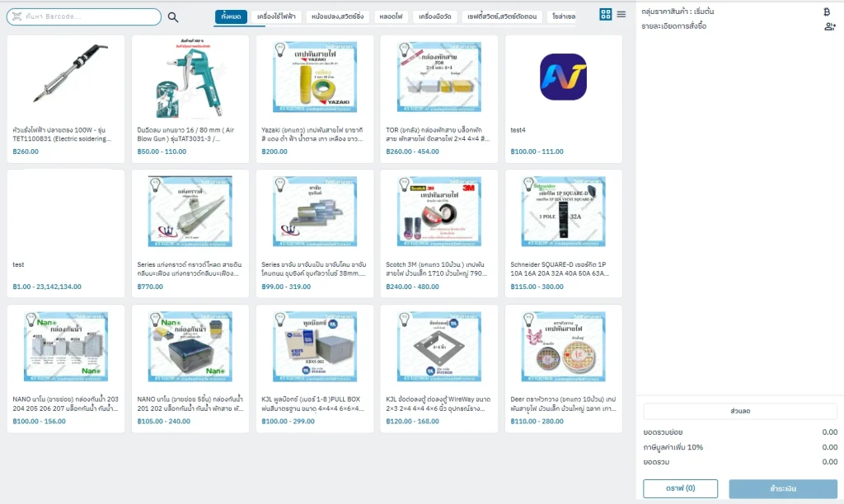The width and height of the screenshot is (844, 504).
Task: Switch to grid view layout
Action: tap(606, 15)
